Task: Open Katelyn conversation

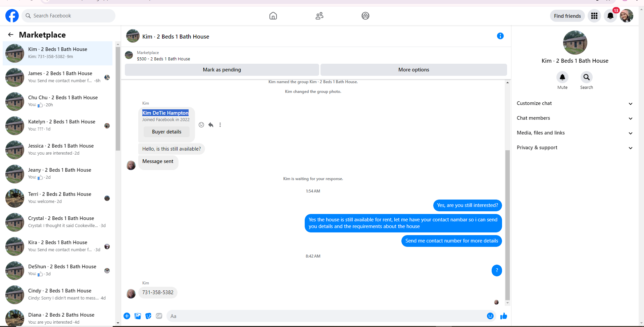Action: tap(58, 125)
